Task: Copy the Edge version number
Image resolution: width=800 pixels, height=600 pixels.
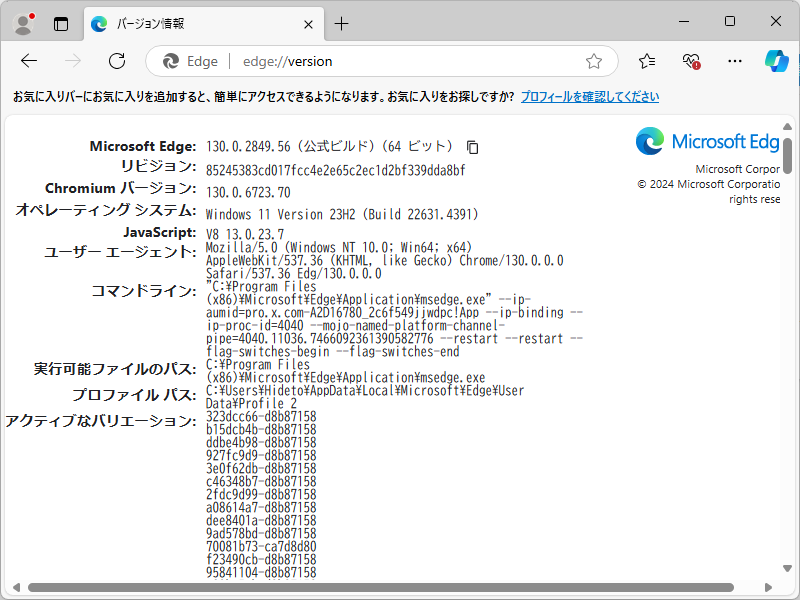Action: pyautogui.click(x=471, y=147)
